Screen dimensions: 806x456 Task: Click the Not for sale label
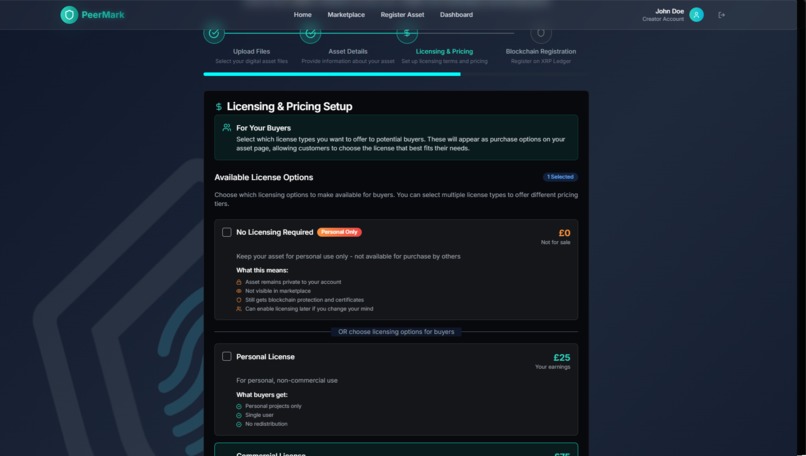tap(555, 242)
